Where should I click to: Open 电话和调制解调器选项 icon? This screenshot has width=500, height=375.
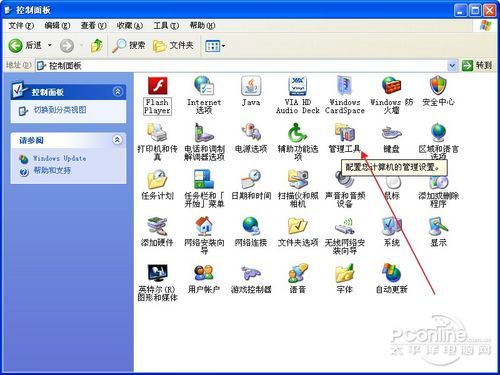pos(204,132)
